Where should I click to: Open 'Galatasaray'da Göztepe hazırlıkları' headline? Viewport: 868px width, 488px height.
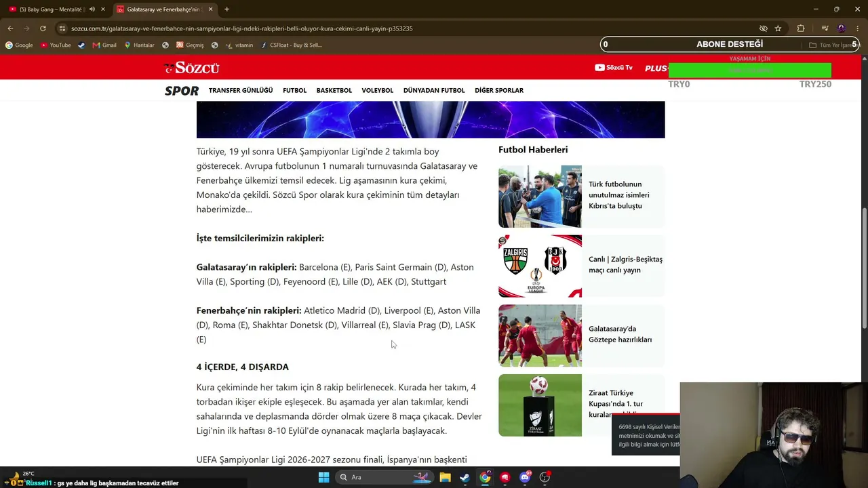[x=620, y=334]
